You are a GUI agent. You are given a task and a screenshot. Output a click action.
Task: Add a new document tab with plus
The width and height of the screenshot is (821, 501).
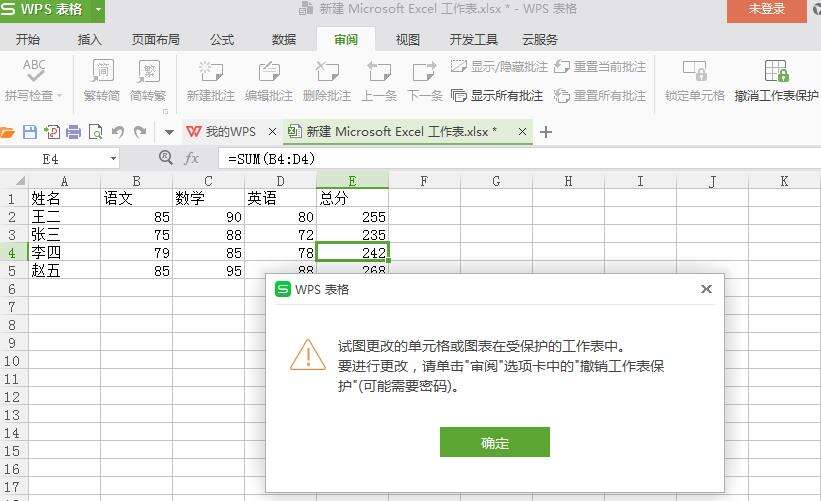tap(546, 132)
